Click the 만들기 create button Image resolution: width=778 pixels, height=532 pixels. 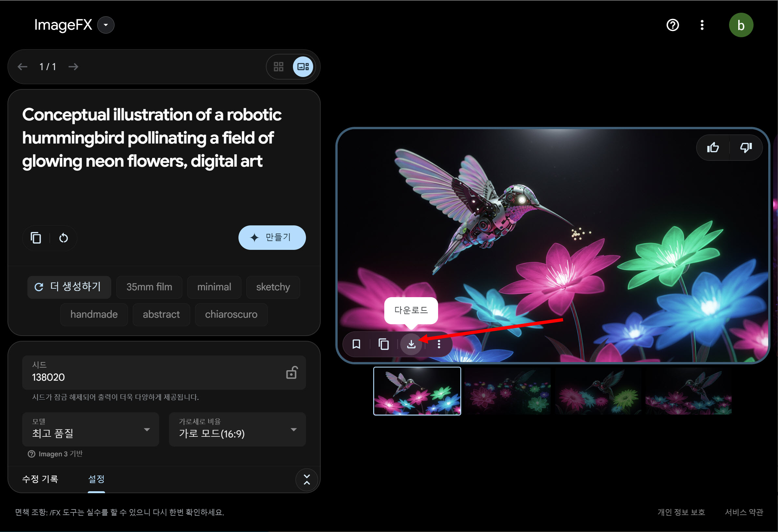(x=272, y=238)
